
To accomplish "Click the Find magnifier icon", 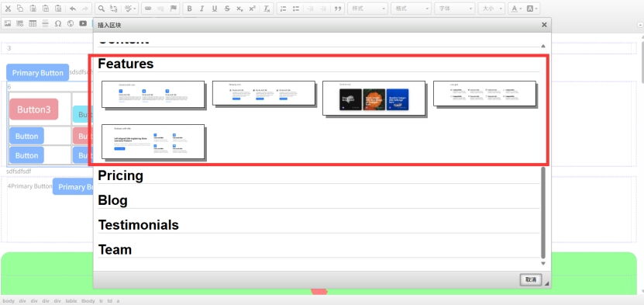I will (x=102, y=9).
